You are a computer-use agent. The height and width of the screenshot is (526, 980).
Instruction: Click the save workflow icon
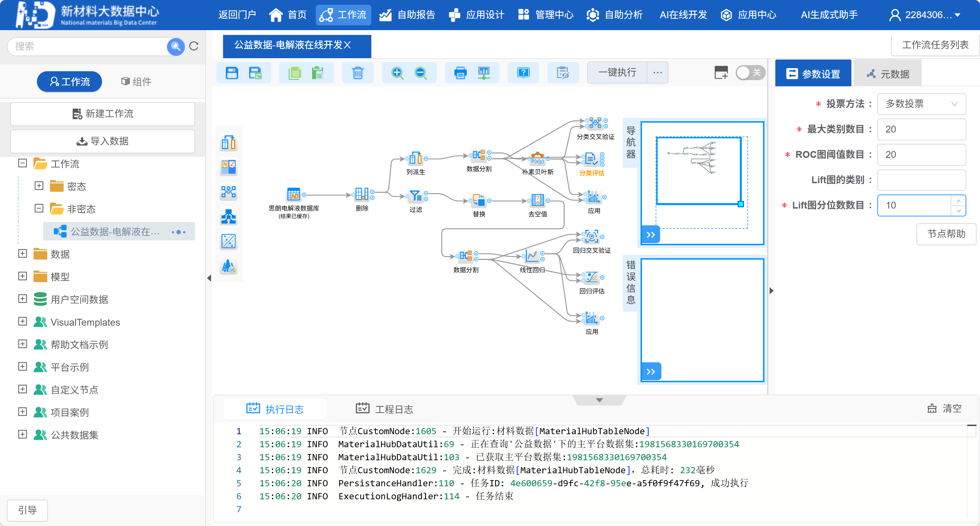pos(232,72)
